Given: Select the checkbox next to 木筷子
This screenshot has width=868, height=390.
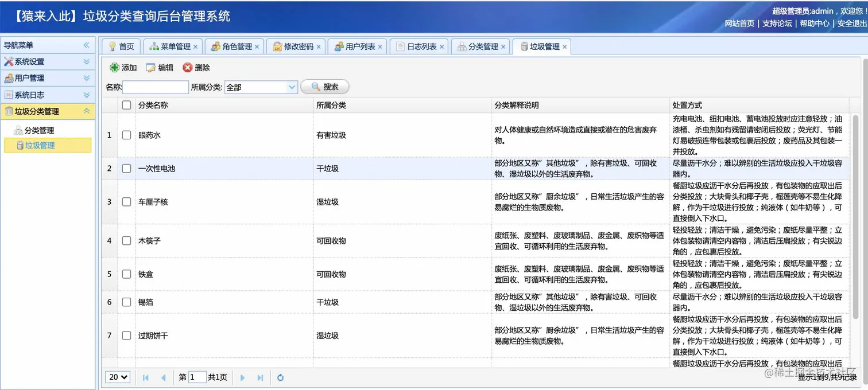Looking at the screenshot, I should pos(127,241).
